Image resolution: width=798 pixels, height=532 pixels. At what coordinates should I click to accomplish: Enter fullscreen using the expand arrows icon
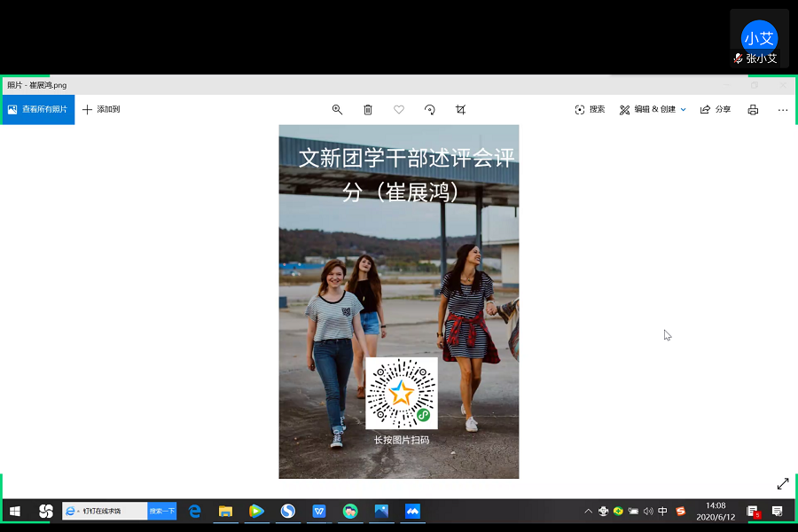tap(783, 484)
